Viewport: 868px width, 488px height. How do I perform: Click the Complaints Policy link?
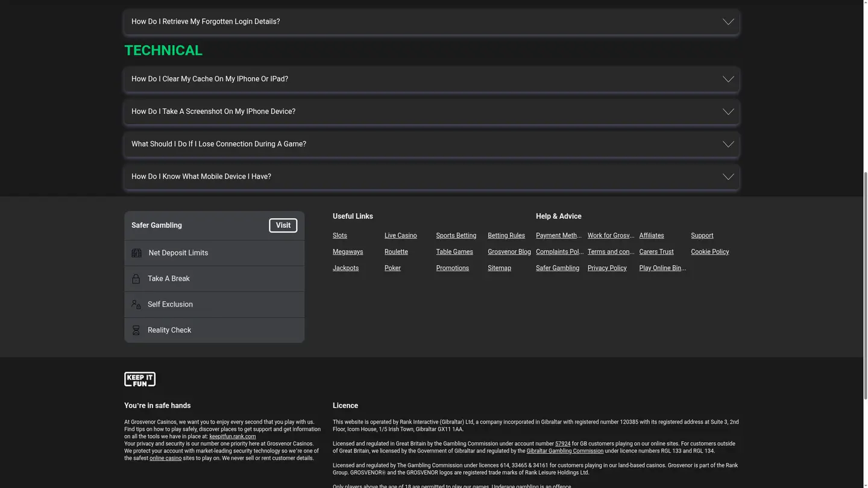click(559, 252)
